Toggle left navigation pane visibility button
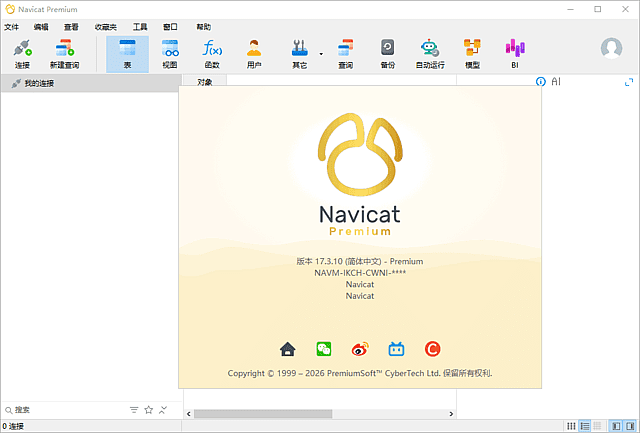This screenshot has width=640, height=433. (x=616, y=426)
